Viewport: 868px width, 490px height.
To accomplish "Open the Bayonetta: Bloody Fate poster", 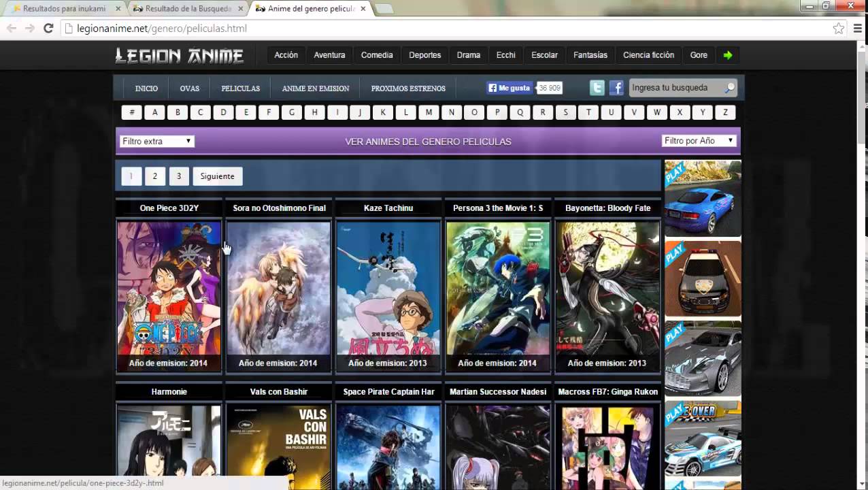I will [x=607, y=297].
